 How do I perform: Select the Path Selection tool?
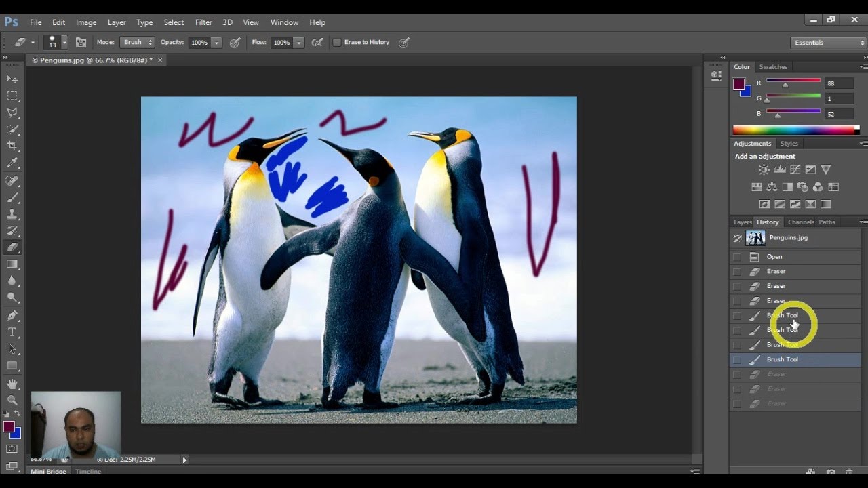12,349
